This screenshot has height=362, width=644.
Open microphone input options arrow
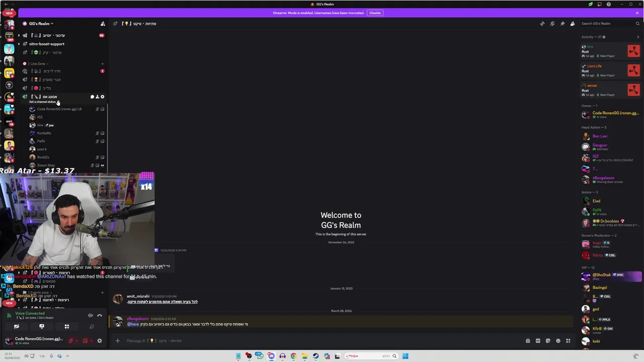(x=76, y=341)
